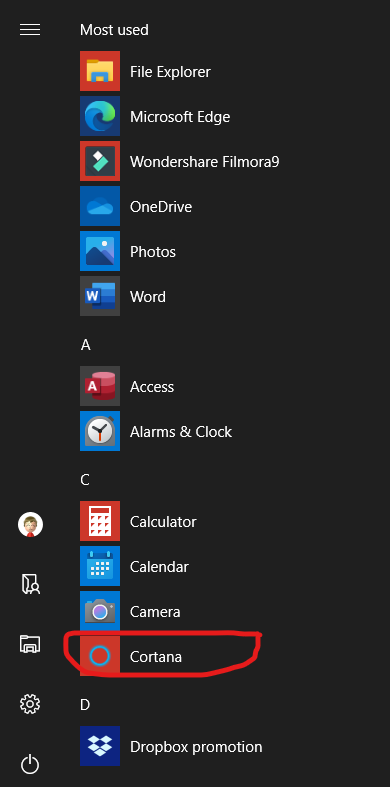Click the Wondershare Filmora9 label

tap(205, 162)
